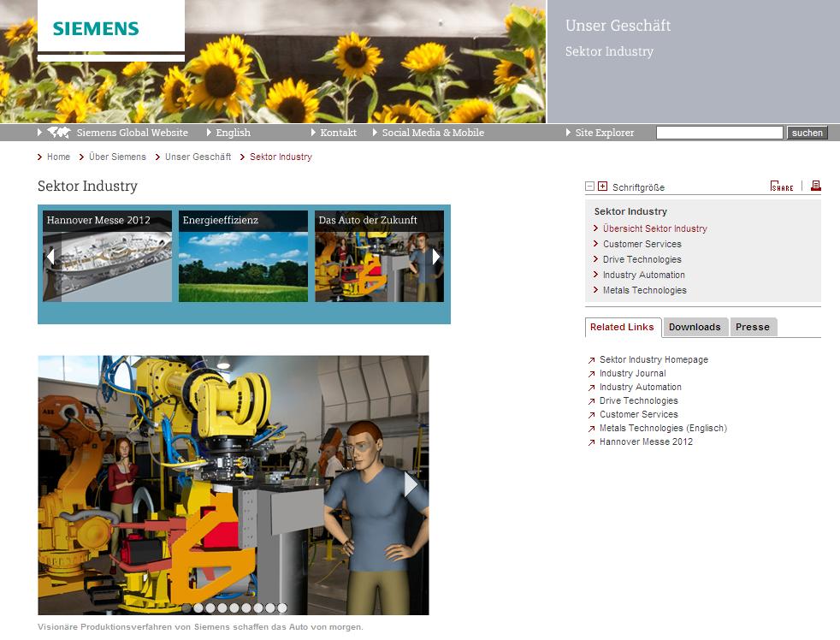The height and width of the screenshot is (640, 840).
Task: Open the Hannover Messe 2012 teaser thumbnail
Action: click(x=107, y=256)
